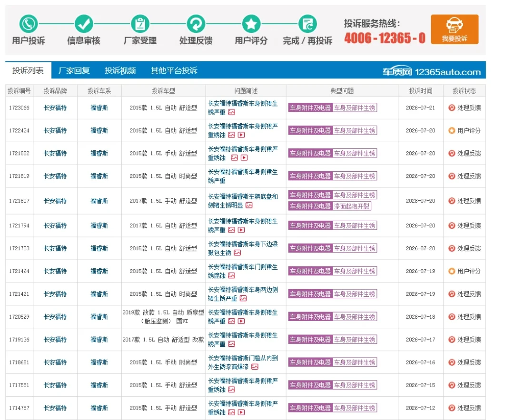This screenshot has width=514, height=420.
Task: Click 长安福特 brand link in row 1718681
Action: [x=55, y=362]
